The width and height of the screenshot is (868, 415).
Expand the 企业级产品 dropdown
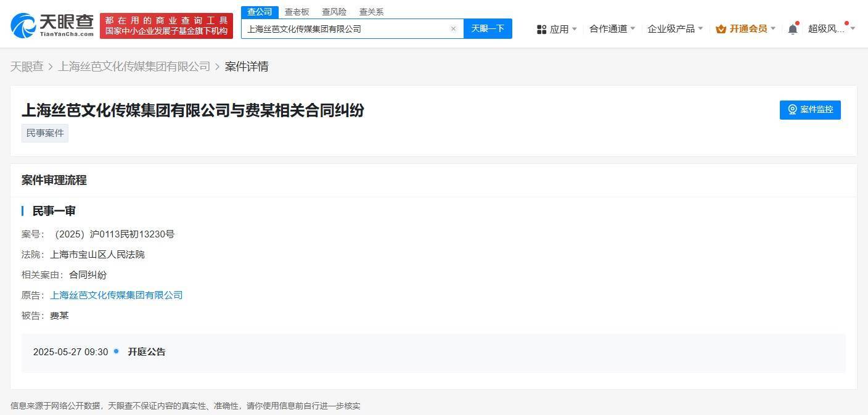click(675, 29)
